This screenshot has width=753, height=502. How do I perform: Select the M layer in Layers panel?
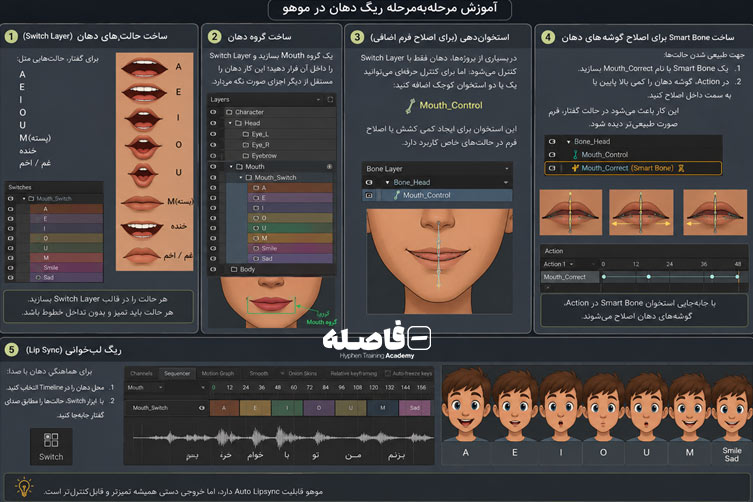point(290,238)
